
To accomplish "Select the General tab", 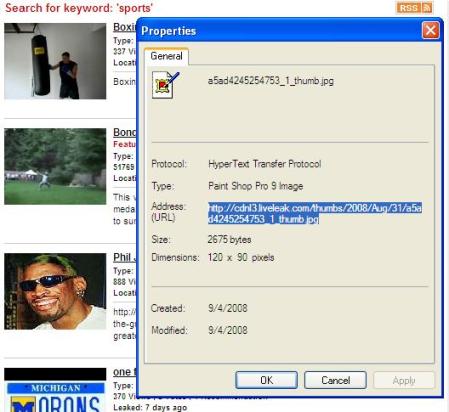I will click(166, 56).
